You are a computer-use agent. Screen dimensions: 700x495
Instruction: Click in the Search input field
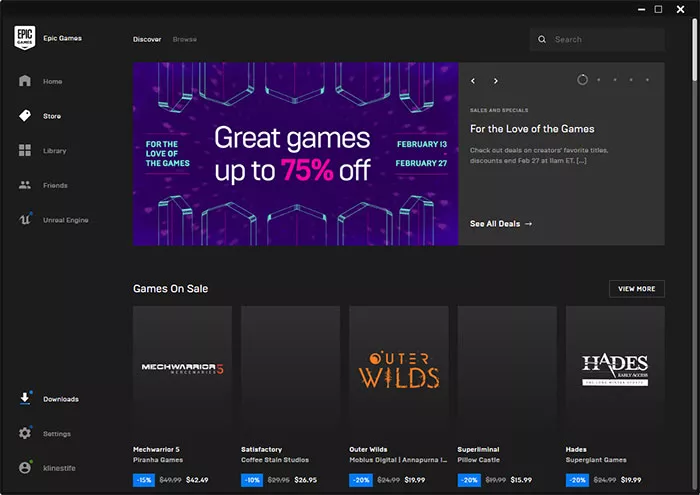(x=605, y=40)
